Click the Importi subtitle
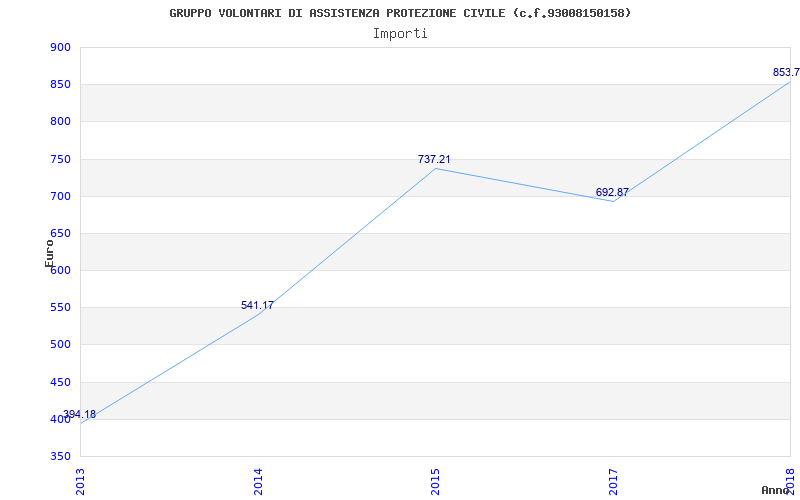800x500 pixels. point(400,33)
